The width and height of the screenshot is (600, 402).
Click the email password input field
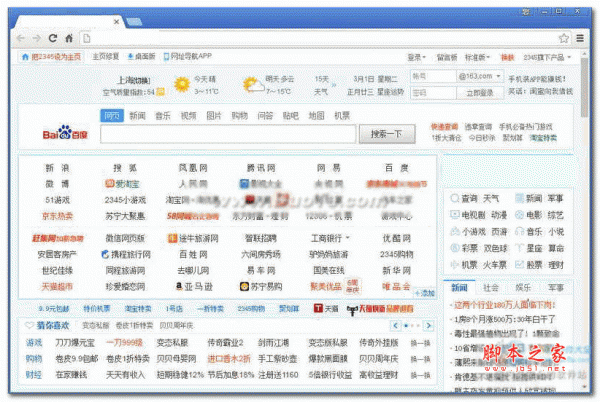pyautogui.click(x=434, y=93)
